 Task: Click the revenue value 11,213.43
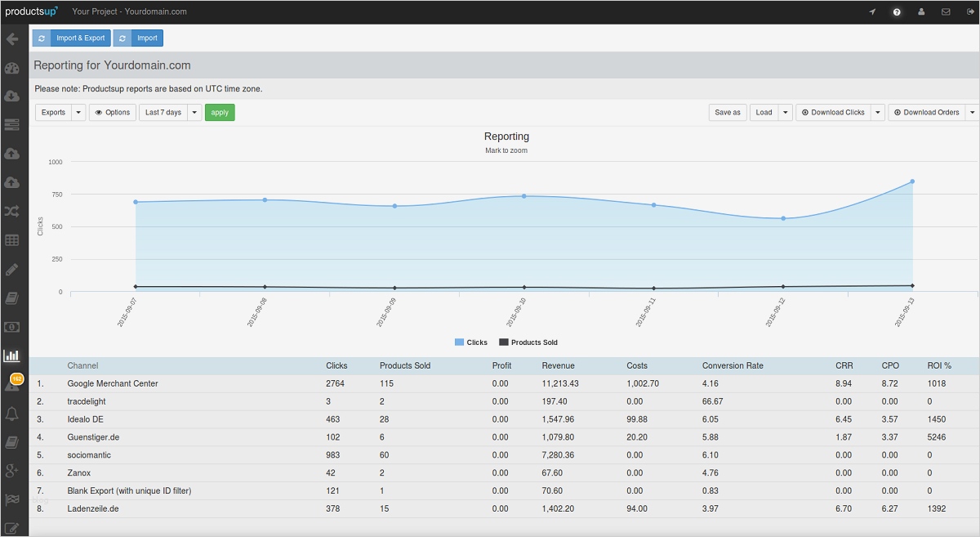click(560, 383)
